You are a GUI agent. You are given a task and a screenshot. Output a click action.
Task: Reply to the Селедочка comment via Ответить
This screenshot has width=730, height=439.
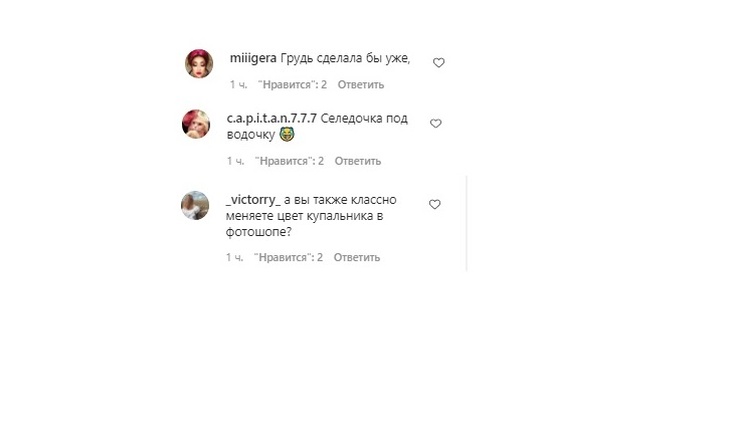[358, 161]
